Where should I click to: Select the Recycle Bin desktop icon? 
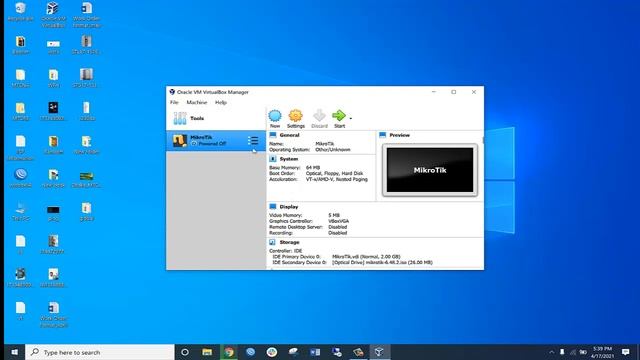[20, 11]
